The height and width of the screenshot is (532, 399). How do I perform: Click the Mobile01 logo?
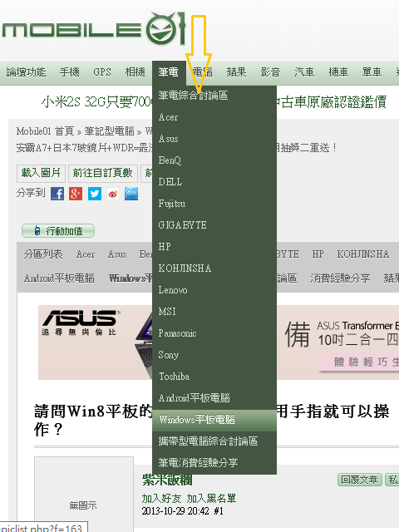(x=94, y=29)
